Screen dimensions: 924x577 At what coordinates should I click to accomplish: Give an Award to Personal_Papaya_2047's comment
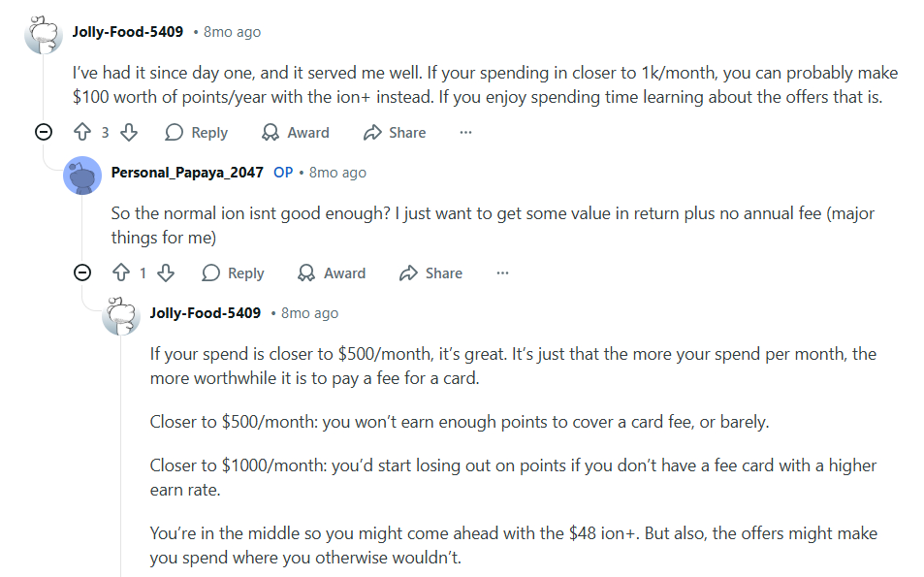pyautogui.click(x=332, y=272)
